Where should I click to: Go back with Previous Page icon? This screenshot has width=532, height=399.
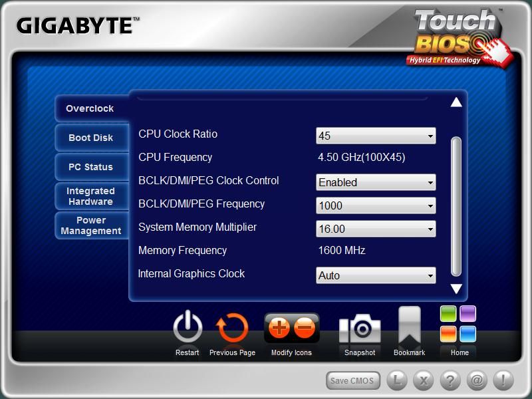point(232,328)
